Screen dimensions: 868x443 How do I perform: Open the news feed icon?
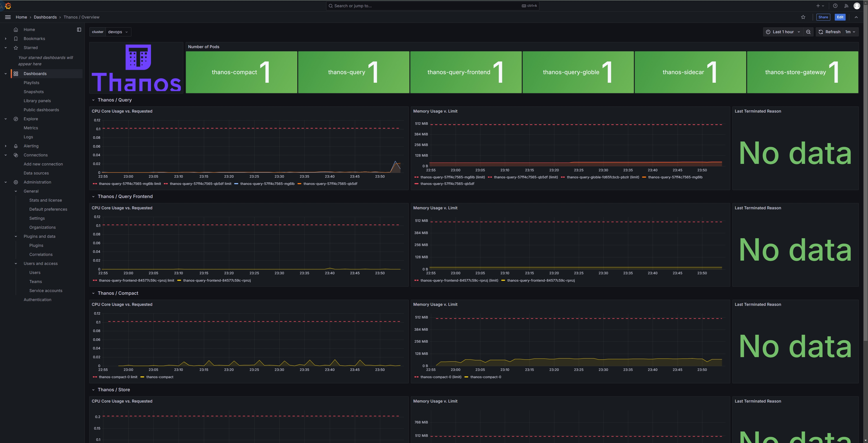pos(846,6)
